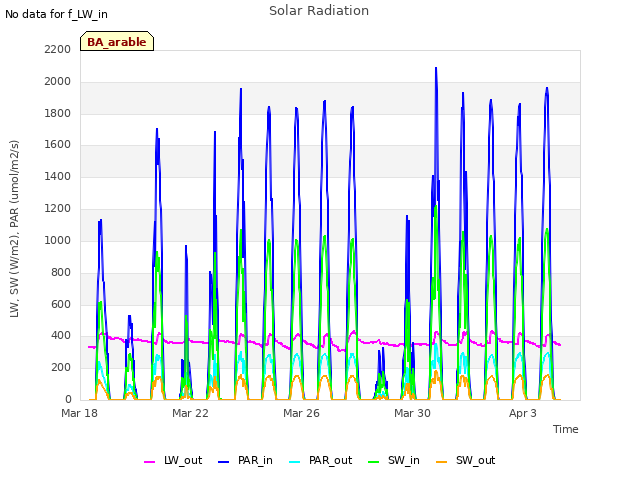Click the 200 y-axis tick label
This screenshot has height=480, width=640.
(x=61, y=367)
